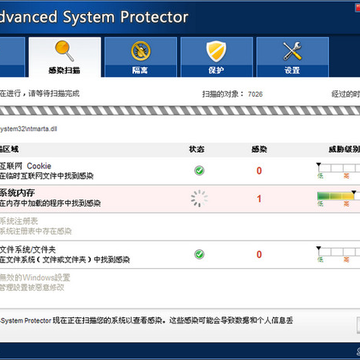Open the 感染扫描 scan tab

point(65,57)
